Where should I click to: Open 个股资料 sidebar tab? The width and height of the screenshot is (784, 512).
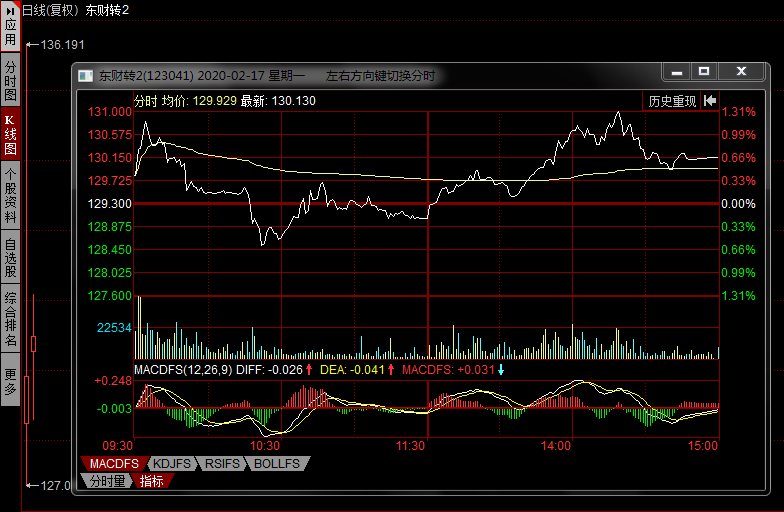tap(10, 196)
